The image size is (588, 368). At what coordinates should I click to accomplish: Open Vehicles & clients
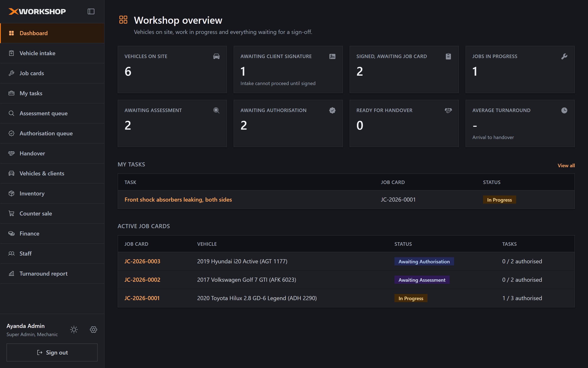[52, 173]
